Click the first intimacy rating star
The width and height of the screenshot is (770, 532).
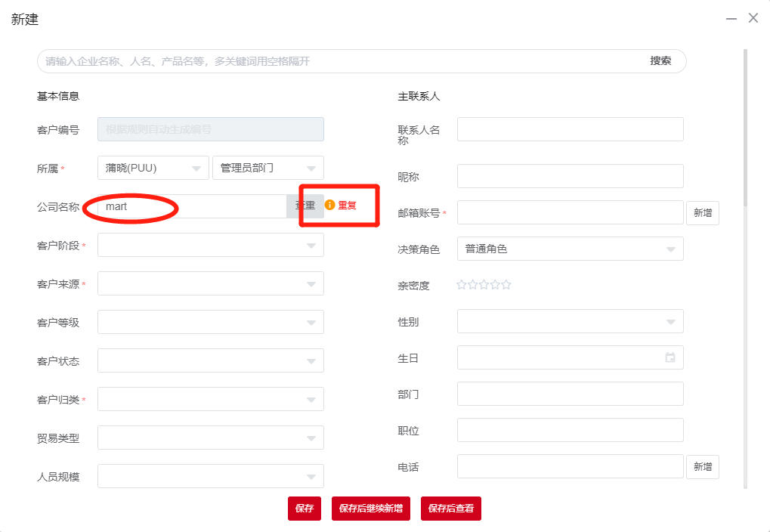pyautogui.click(x=462, y=285)
